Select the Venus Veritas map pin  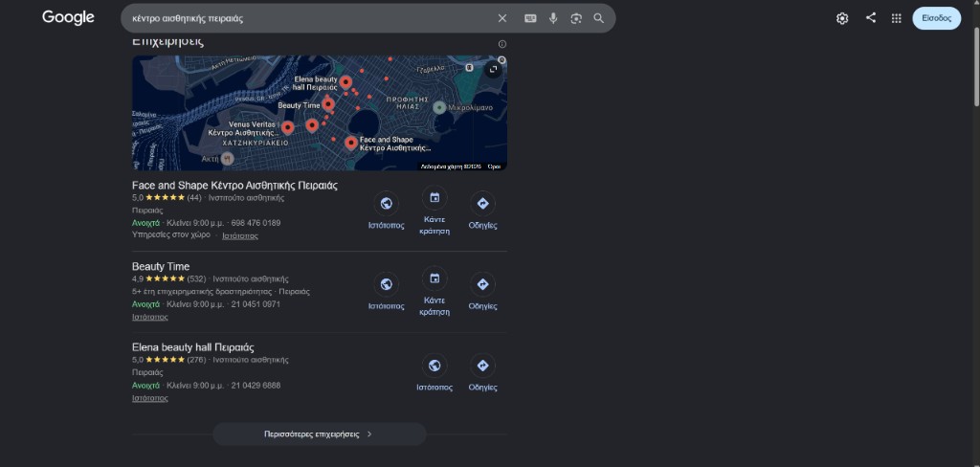(x=287, y=127)
